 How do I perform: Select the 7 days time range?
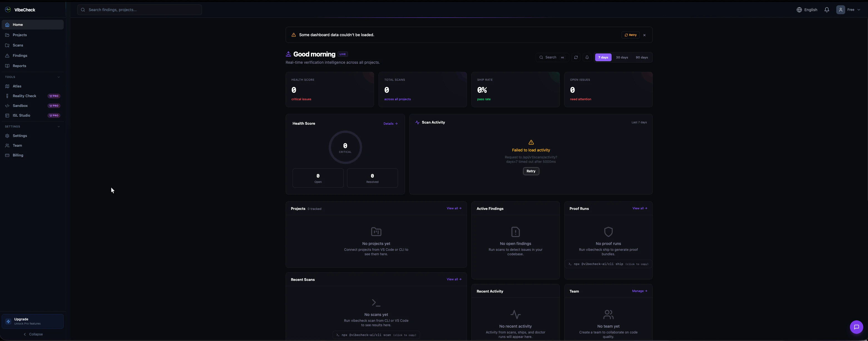(x=603, y=57)
